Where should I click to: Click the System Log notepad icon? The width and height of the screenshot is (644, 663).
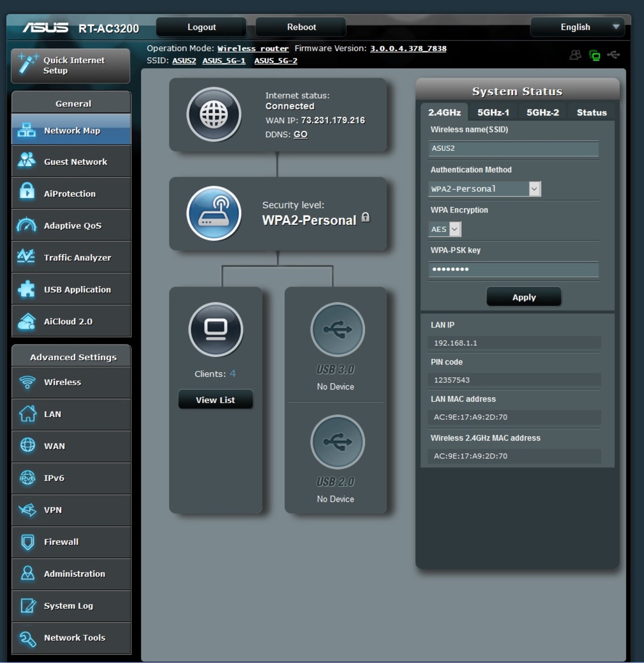(x=28, y=605)
